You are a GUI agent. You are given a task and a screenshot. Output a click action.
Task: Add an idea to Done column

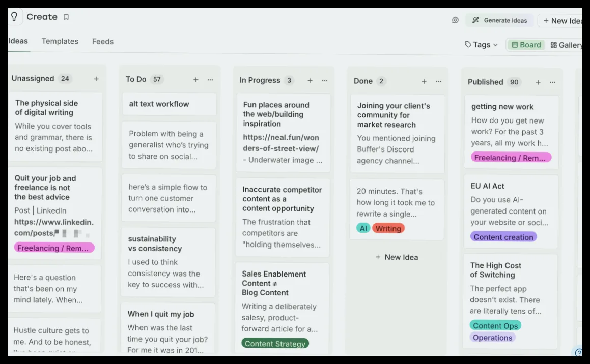click(x=424, y=81)
